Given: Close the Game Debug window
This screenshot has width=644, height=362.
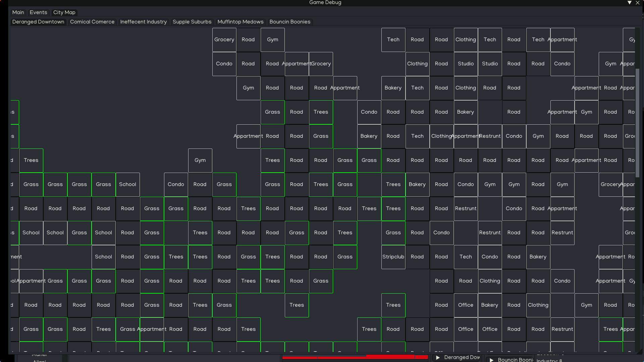Looking at the screenshot, I should (638, 3).
